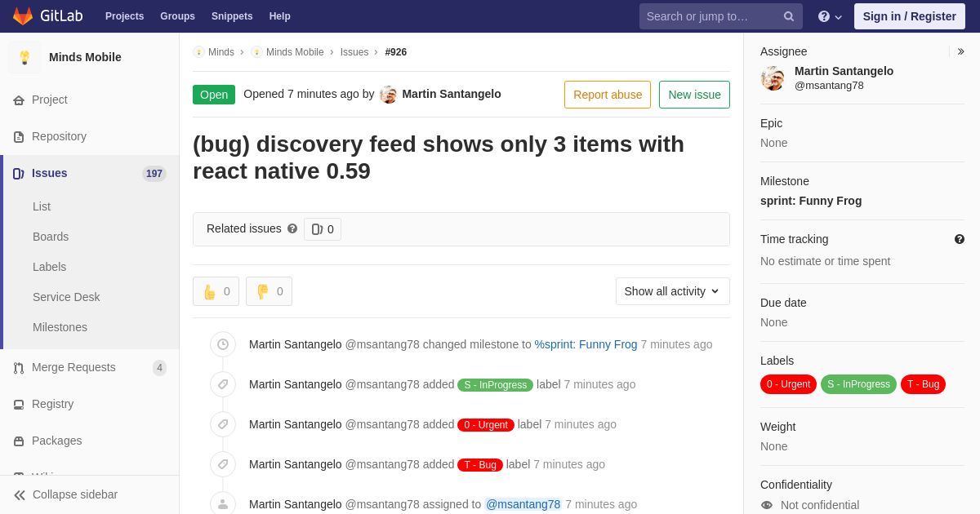Image resolution: width=980 pixels, height=514 pixels.
Task: Click Martin Santangelo author name in header
Action: tap(452, 94)
